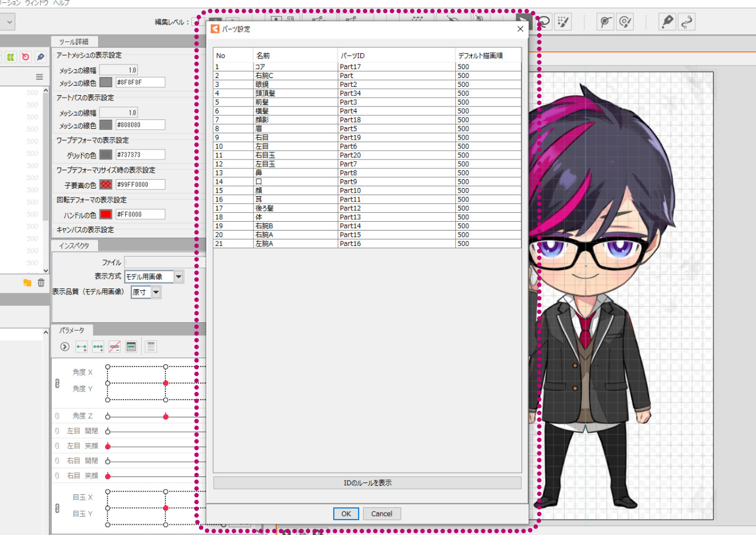Click the curved path deformer tool icon
The image size is (756, 535).
click(686, 22)
